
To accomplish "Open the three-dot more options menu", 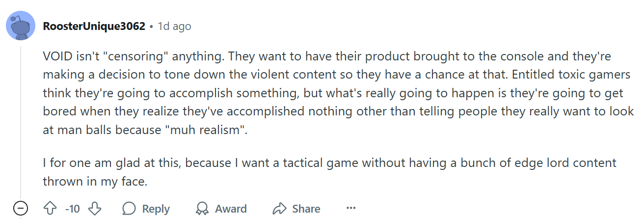I will (350, 208).
